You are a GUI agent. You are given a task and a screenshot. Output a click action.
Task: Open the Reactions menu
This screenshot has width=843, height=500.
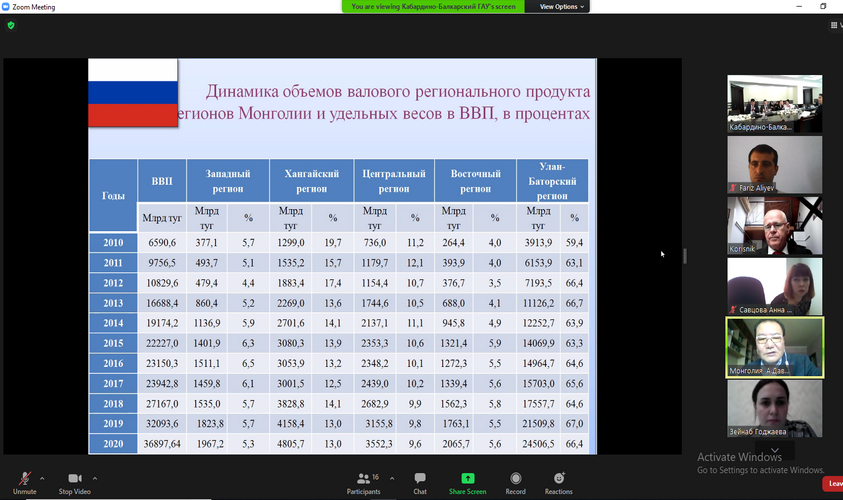[x=558, y=481]
